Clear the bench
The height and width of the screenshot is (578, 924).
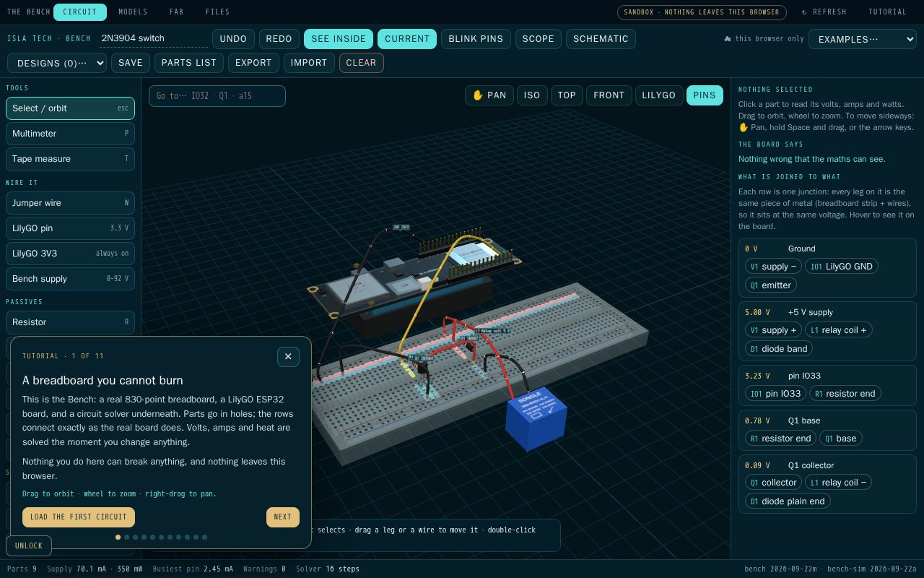point(361,63)
